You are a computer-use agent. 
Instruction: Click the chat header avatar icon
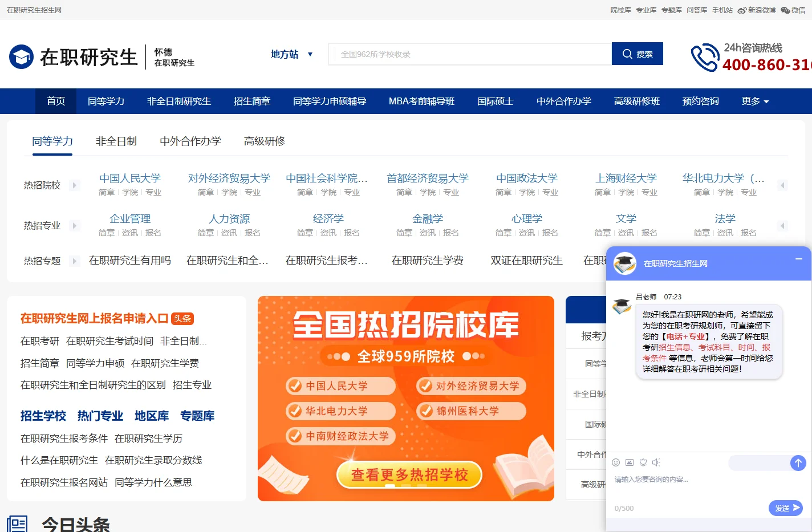coord(625,263)
